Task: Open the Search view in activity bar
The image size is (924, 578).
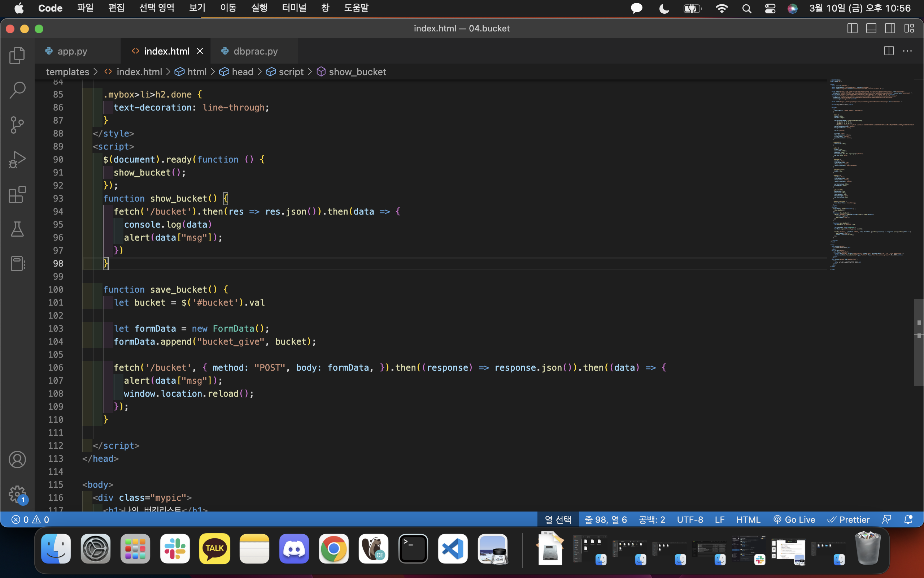Action: (17, 90)
